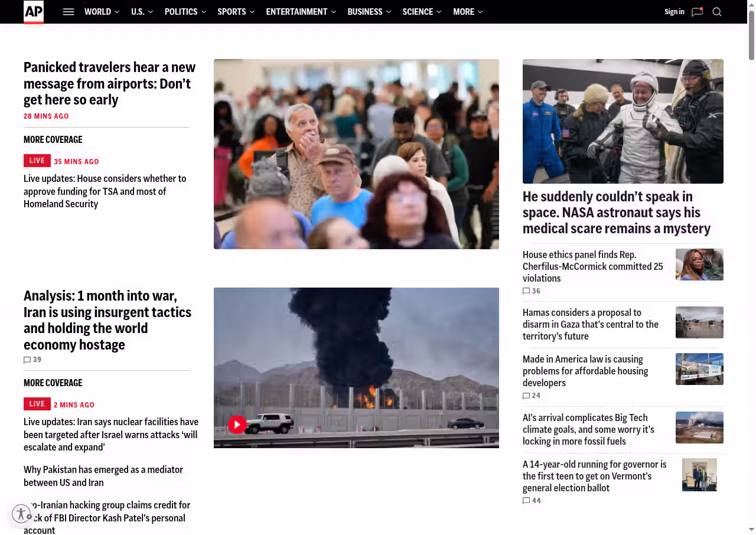Open Live updates on TSA funding story

(x=105, y=191)
